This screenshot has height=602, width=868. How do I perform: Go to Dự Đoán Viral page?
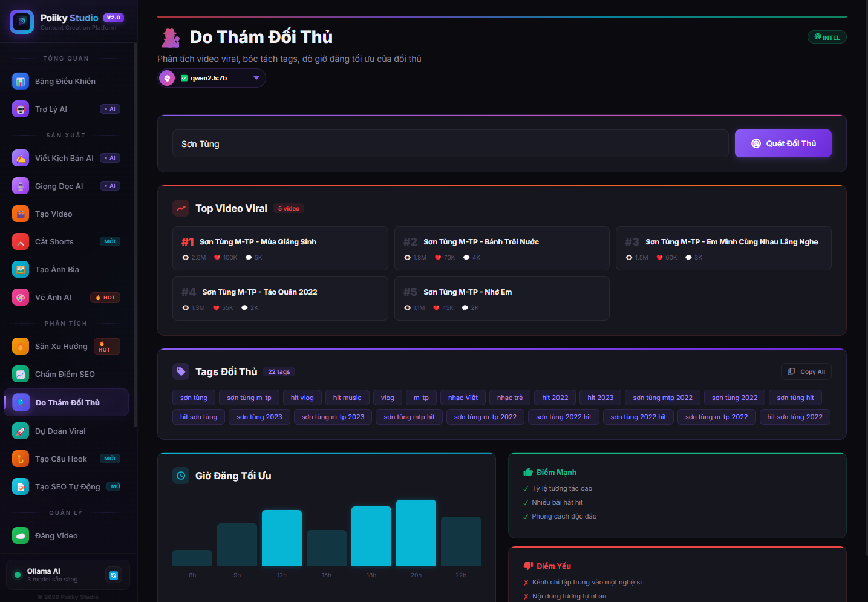point(60,431)
